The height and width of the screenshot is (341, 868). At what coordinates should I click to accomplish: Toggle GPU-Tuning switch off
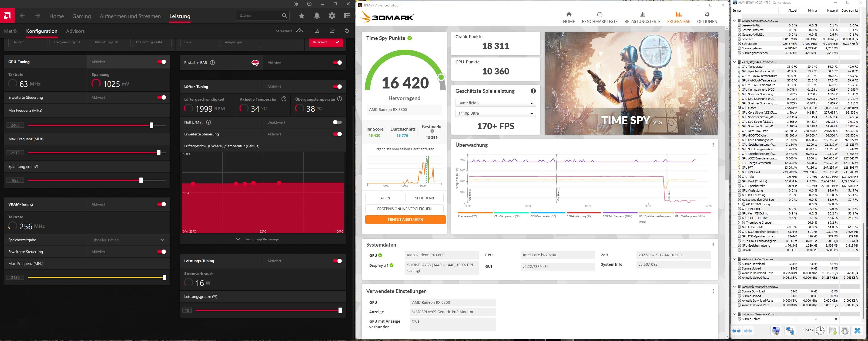pos(162,62)
